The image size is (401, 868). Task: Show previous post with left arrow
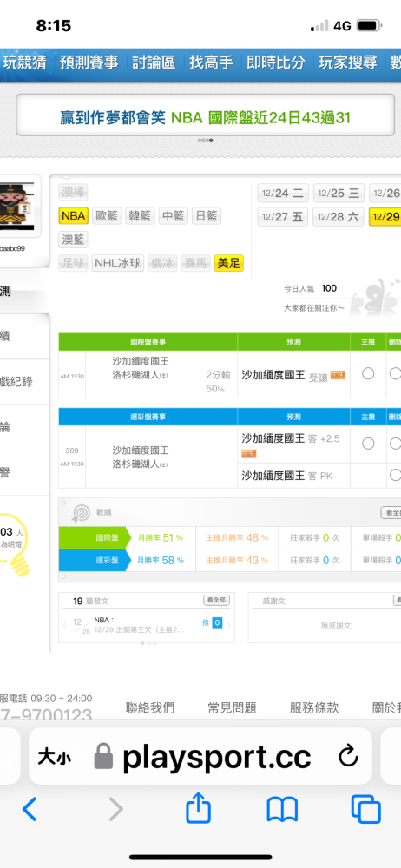click(65, 625)
